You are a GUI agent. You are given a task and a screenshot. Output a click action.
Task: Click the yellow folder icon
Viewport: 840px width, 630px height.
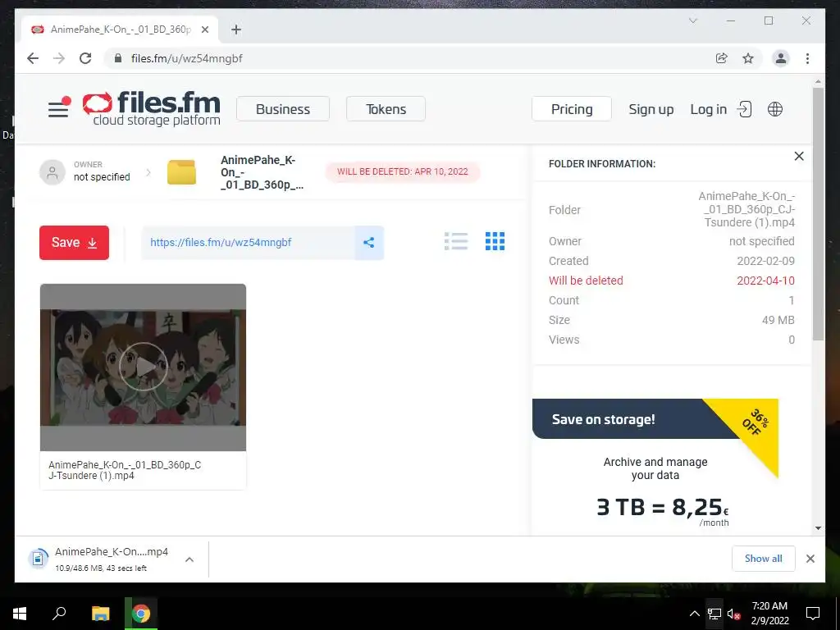pos(181,172)
